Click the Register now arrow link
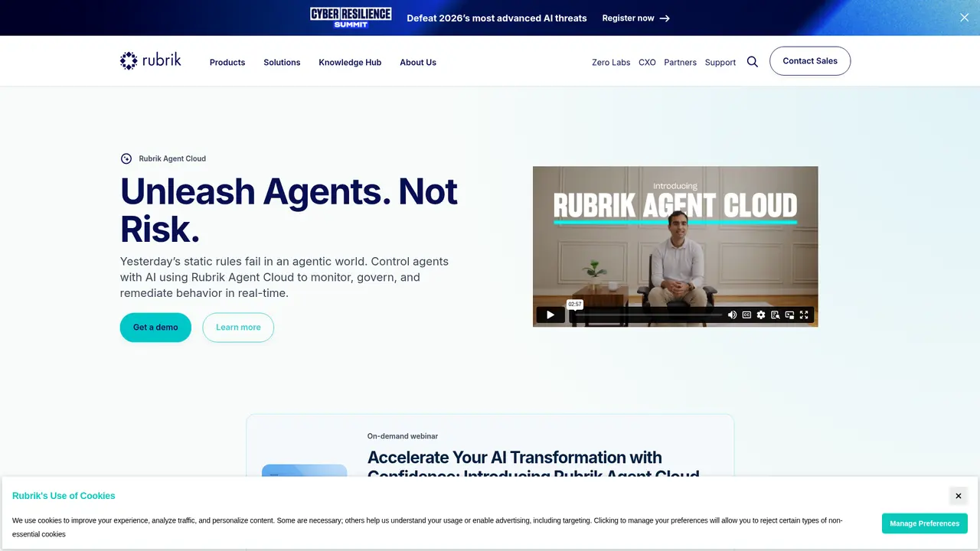Image resolution: width=980 pixels, height=551 pixels. 636,18
